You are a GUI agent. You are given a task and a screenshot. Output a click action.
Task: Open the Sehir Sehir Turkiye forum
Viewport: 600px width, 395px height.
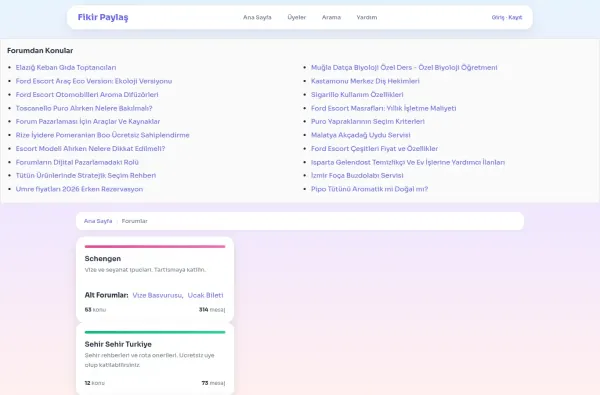pos(118,344)
